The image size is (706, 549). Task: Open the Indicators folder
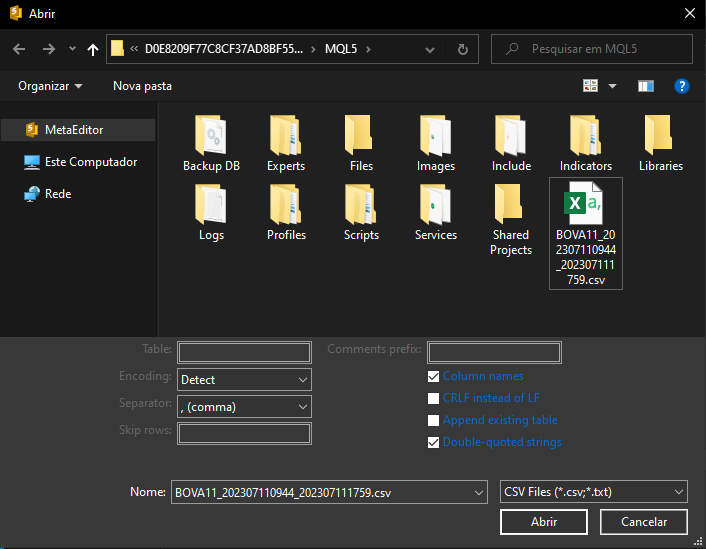click(586, 144)
